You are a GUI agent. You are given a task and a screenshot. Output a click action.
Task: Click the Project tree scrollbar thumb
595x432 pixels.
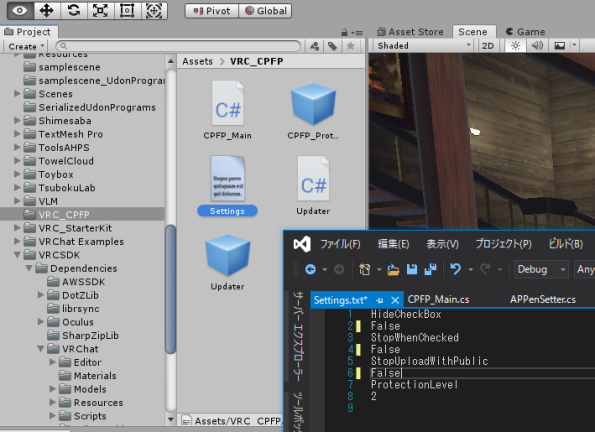point(171,289)
